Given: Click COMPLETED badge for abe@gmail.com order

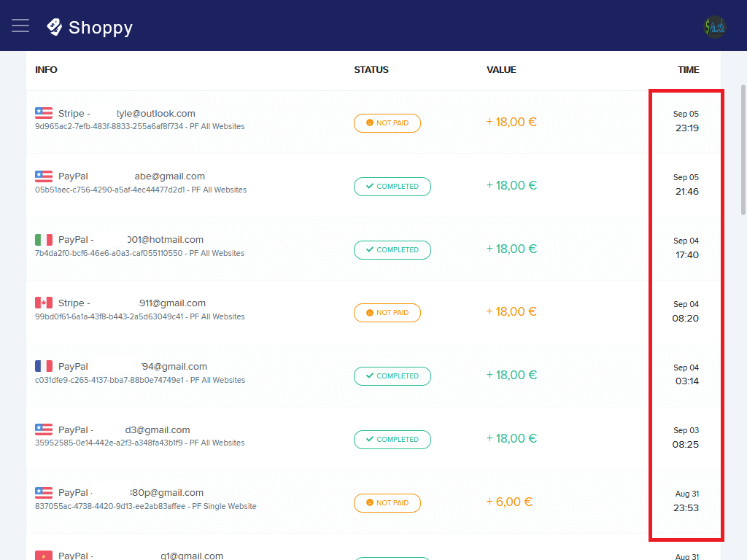Looking at the screenshot, I should (392, 186).
